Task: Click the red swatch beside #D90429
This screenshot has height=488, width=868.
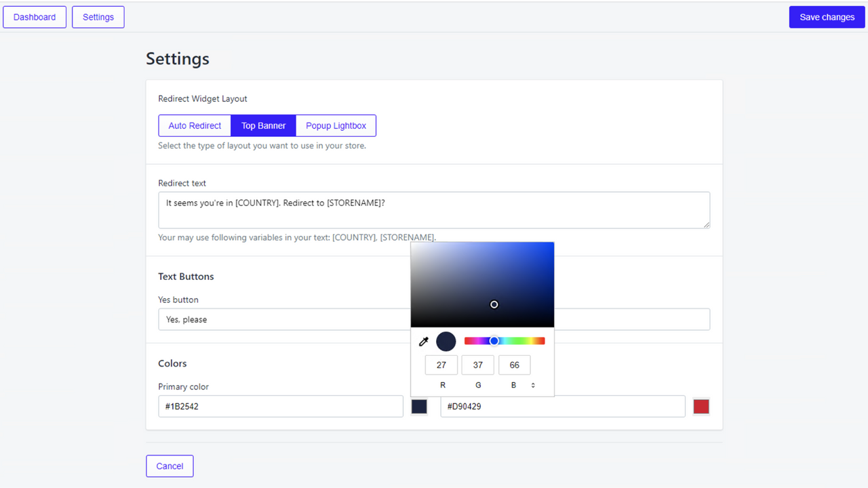Action: coord(701,406)
